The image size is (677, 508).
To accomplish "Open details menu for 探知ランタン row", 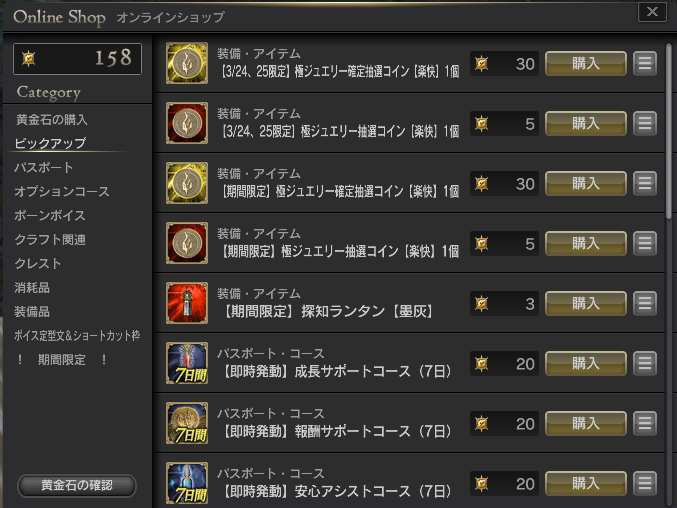I will [x=645, y=303].
